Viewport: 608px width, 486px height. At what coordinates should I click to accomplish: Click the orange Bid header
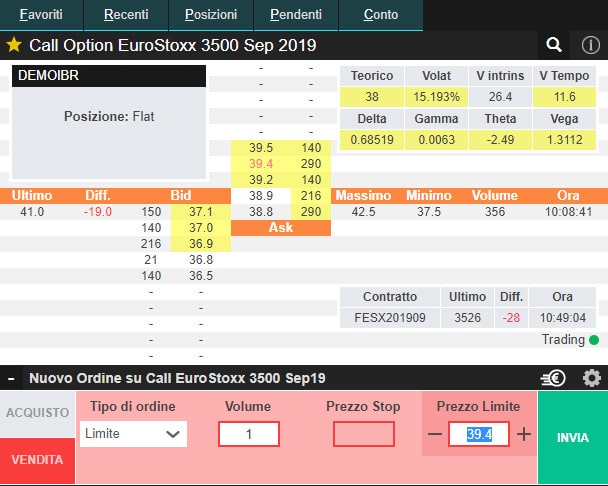(x=181, y=195)
